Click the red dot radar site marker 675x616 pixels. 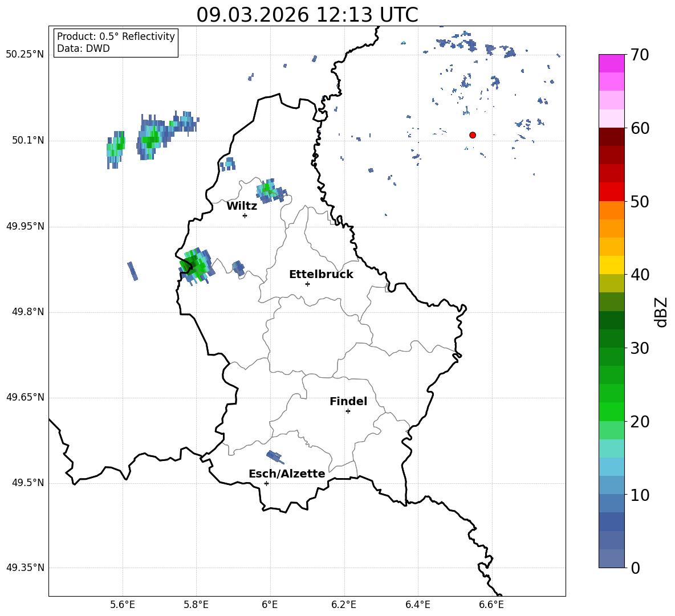click(x=472, y=135)
